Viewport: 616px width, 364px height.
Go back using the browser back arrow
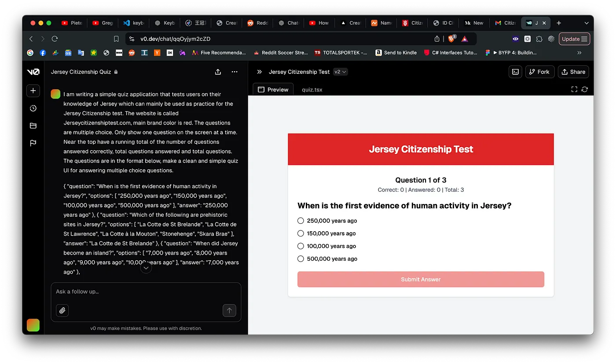[31, 39]
